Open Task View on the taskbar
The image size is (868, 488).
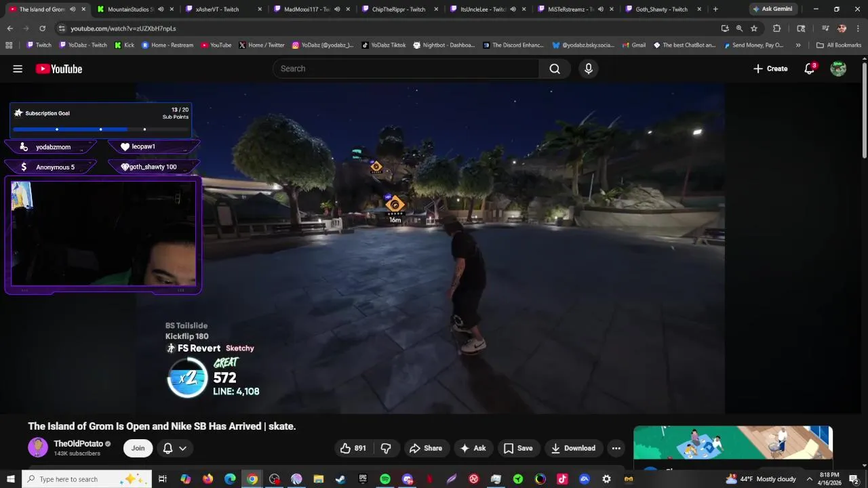pyautogui.click(x=163, y=479)
